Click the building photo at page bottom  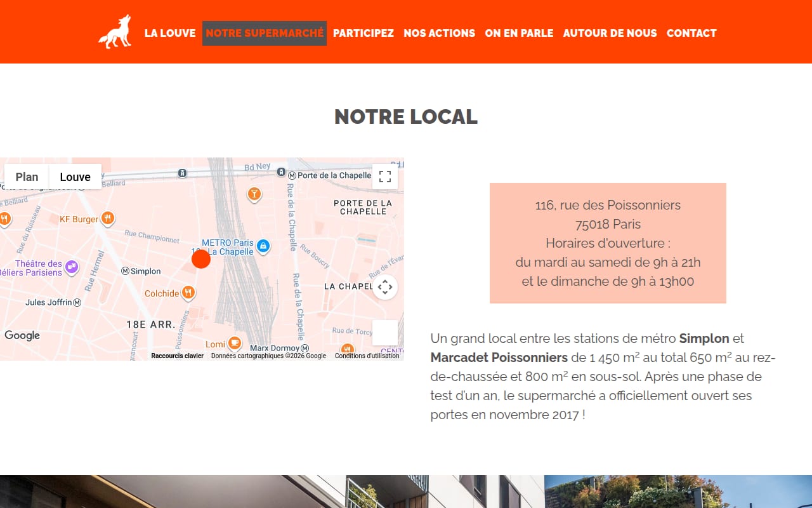pos(406,491)
